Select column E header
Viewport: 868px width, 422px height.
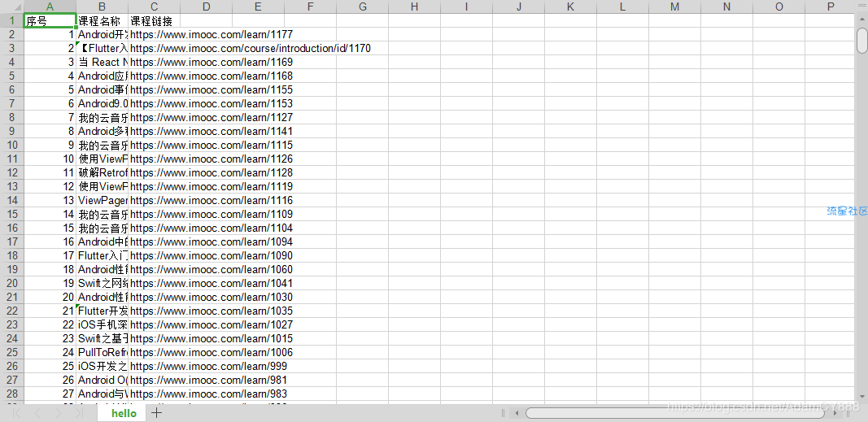click(258, 7)
